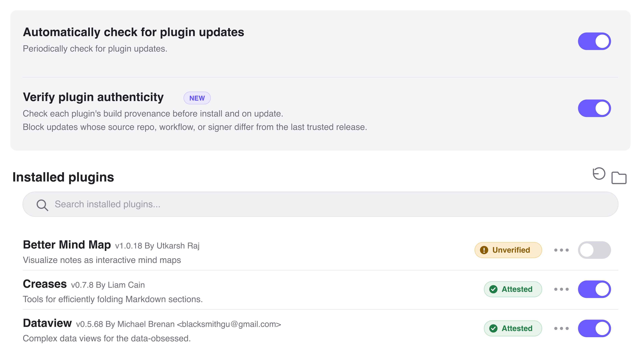Open Dataview three-dot options menu
The height and width of the screenshot is (364, 641).
[561, 329]
